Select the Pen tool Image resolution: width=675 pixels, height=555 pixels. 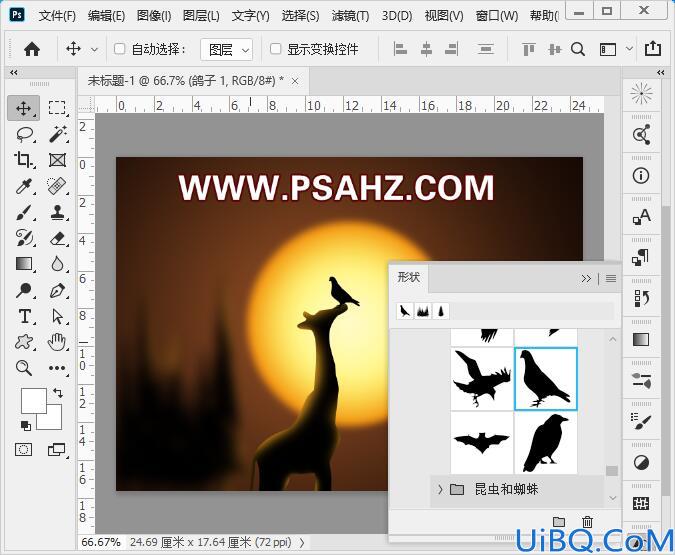pyautogui.click(x=57, y=290)
